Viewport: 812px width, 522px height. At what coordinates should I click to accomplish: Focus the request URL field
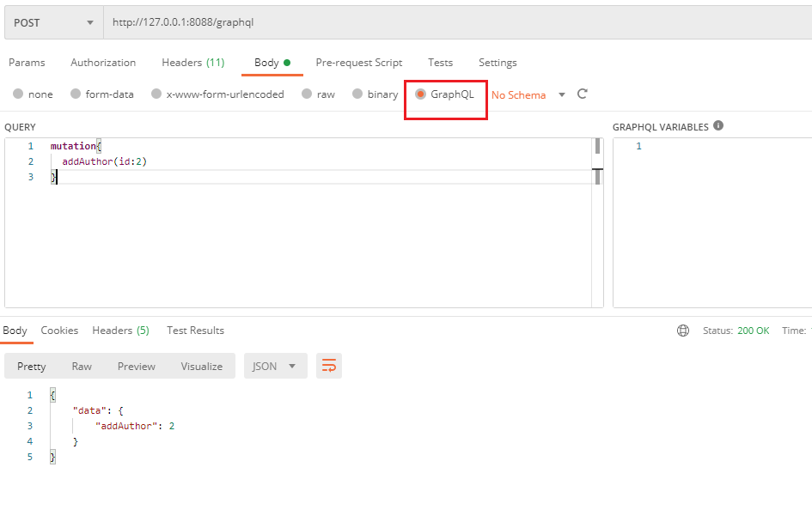point(458,23)
